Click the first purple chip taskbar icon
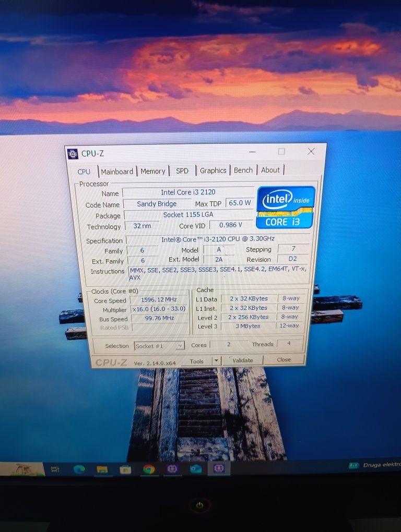This screenshot has width=401, height=532. (172, 469)
